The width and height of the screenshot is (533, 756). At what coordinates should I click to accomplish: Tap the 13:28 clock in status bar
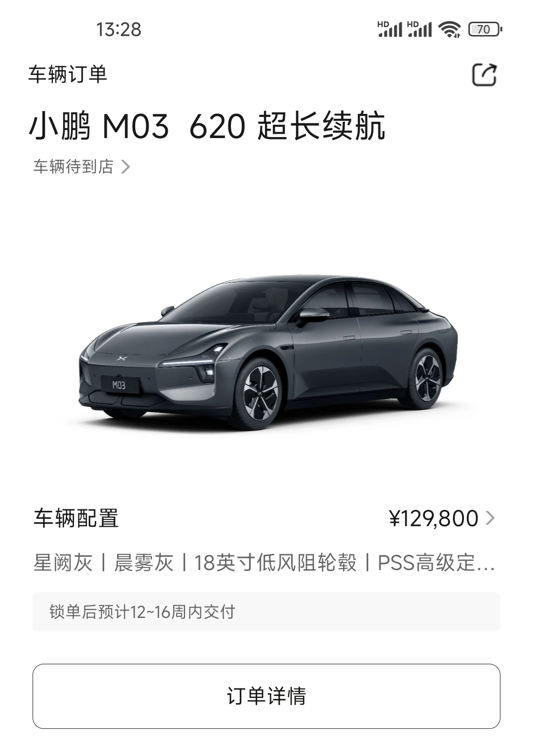(x=118, y=30)
